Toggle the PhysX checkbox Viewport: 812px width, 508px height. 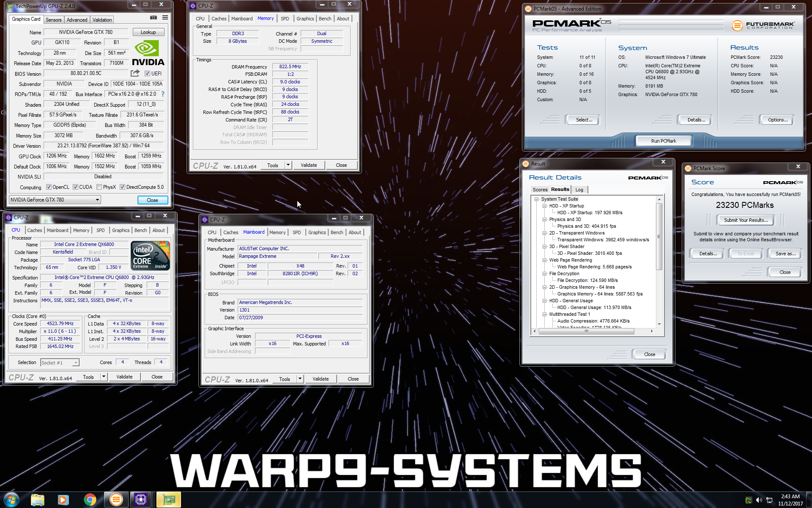point(99,187)
